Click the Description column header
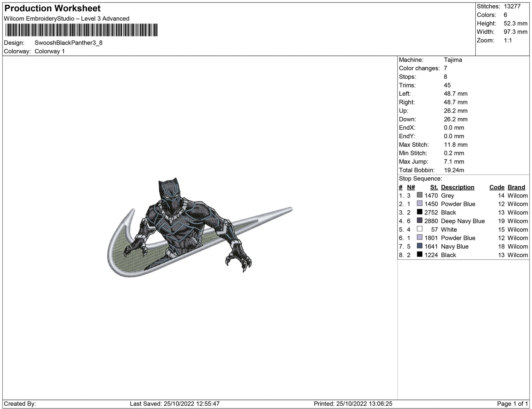This screenshot has width=532, height=409. click(x=458, y=187)
